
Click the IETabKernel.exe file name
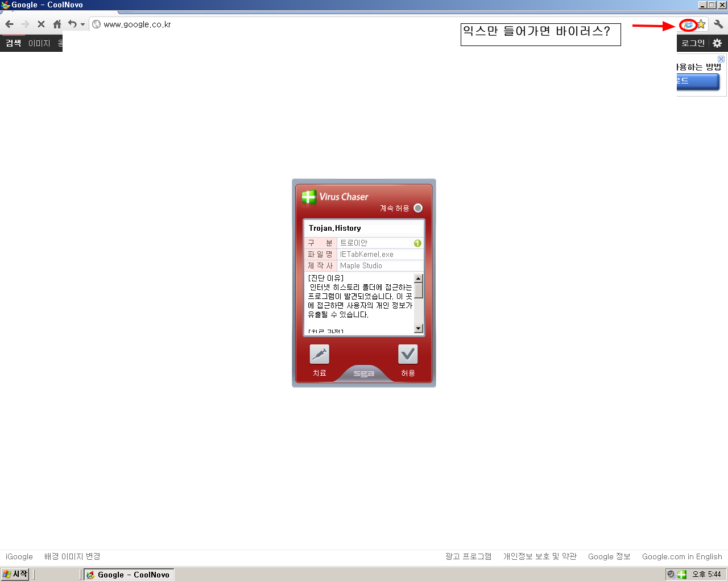(367, 255)
